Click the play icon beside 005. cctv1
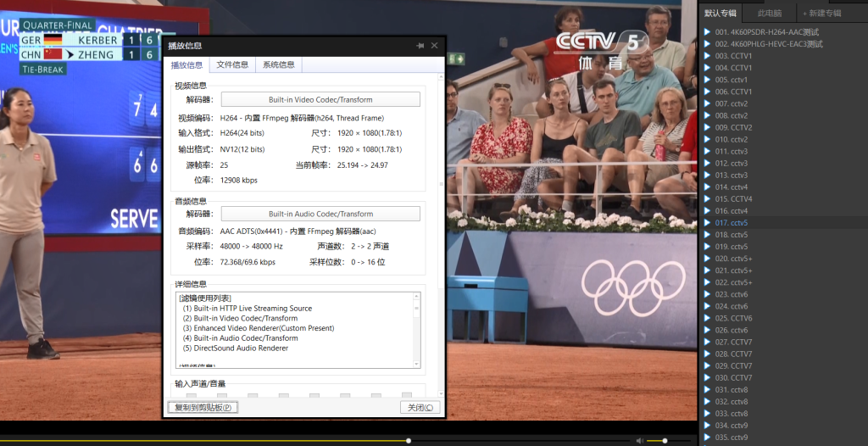Image resolution: width=868 pixels, height=446 pixels. 707,80
